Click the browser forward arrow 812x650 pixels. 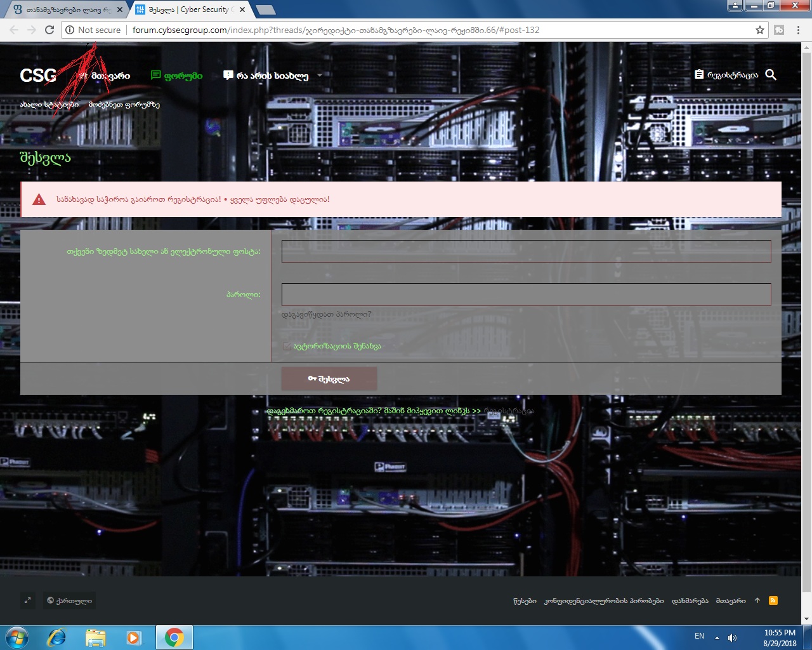(x=32, y=30)
